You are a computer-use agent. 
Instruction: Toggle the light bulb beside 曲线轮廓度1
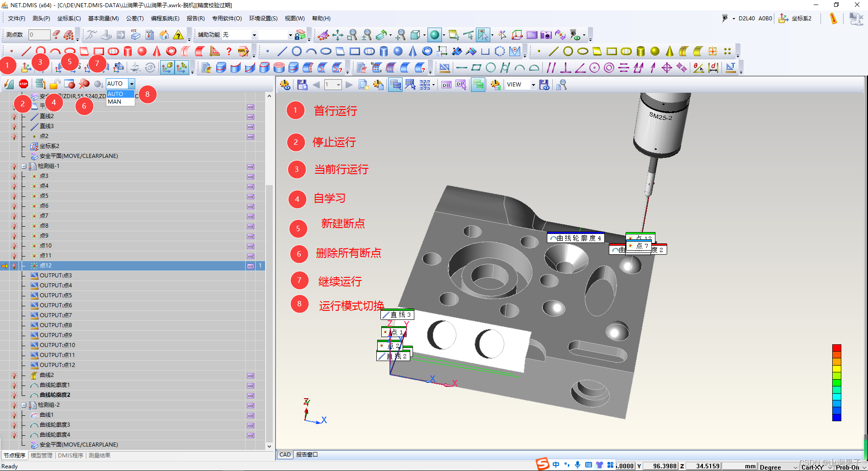[x=14, y=385]
